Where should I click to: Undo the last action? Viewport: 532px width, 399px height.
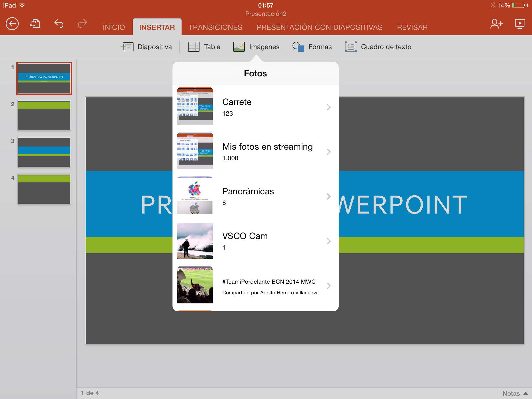(59, 24)
